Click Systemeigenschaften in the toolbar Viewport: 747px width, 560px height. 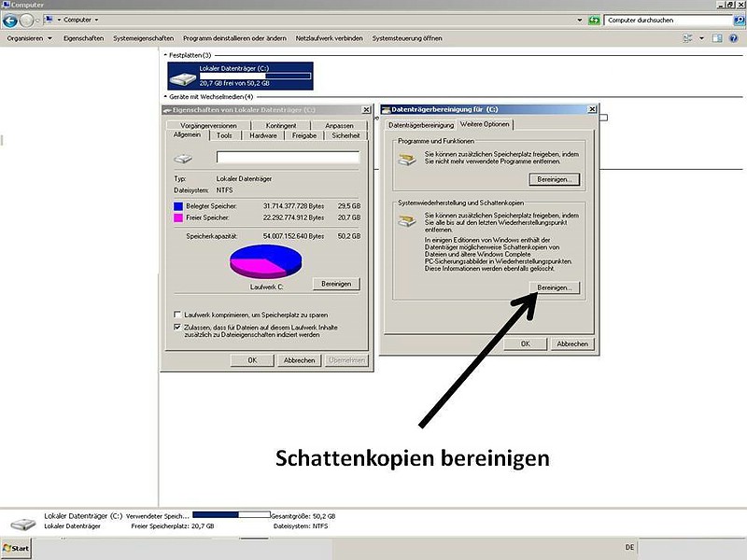coord(143,38)
